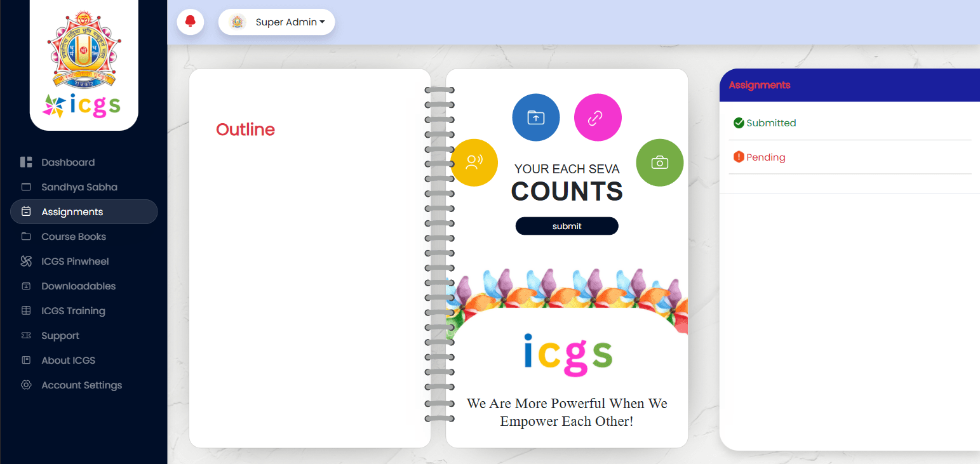Screen dimensions: 980x464
Task: Navigate to ICGS Training
Action: coord(73,311)
